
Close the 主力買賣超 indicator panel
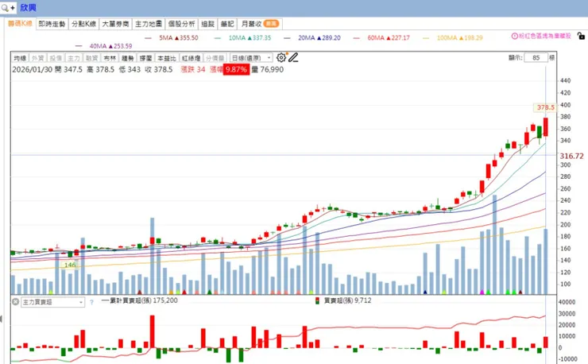[15, 302]
